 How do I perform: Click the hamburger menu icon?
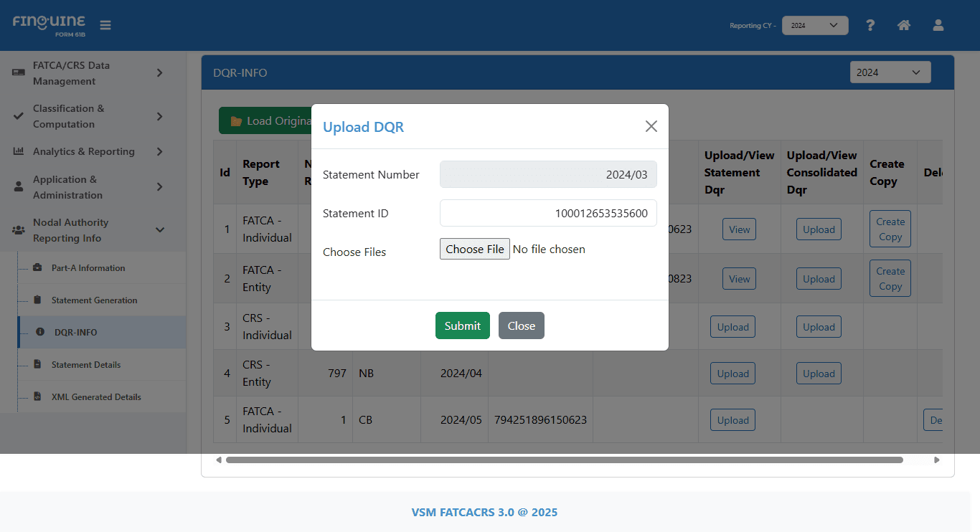105,25
